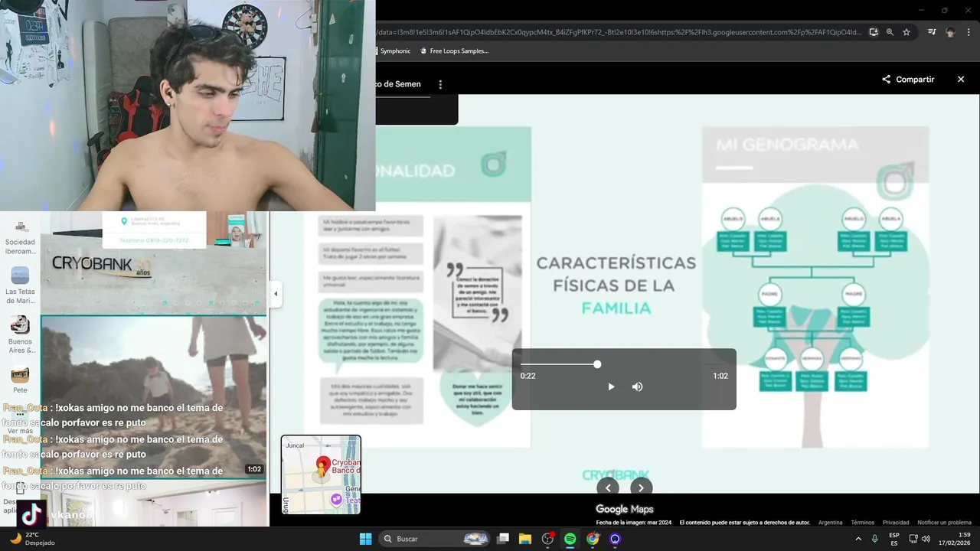980x551 pixels.
Task: Close the photo viewer with the X
Action: coord(961,80)
